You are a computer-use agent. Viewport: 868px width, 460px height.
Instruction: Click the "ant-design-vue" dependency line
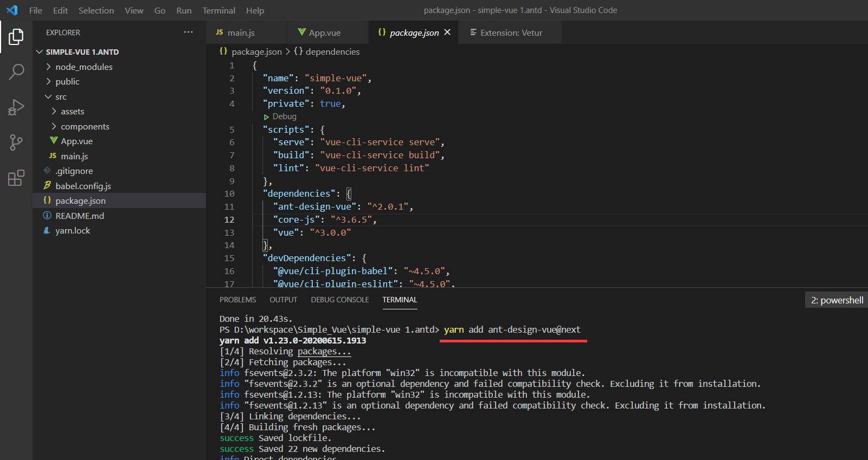tap(343, 206)
